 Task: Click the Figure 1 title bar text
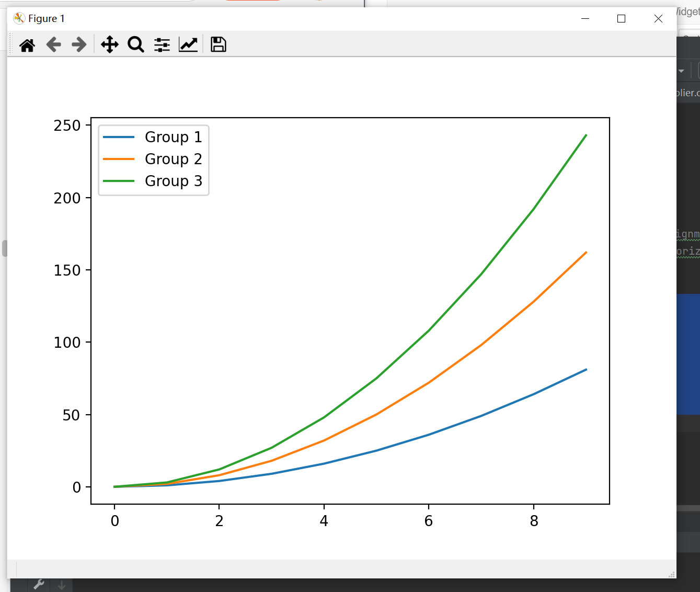pos(47,19)
